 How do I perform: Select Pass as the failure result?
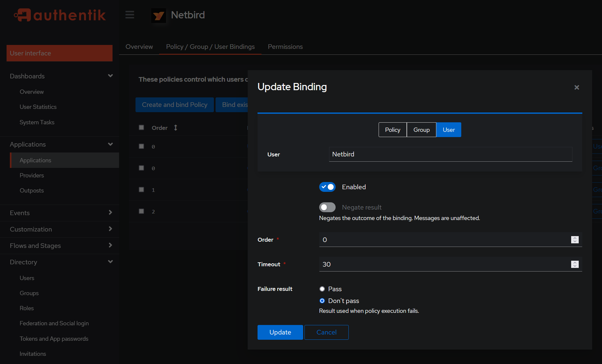[322, 289]
